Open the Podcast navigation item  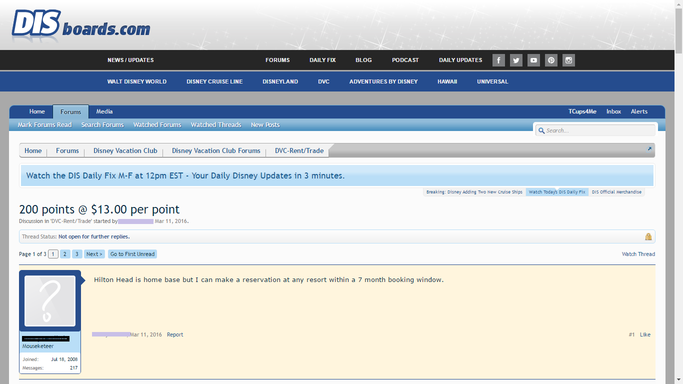tap(405, 60)
